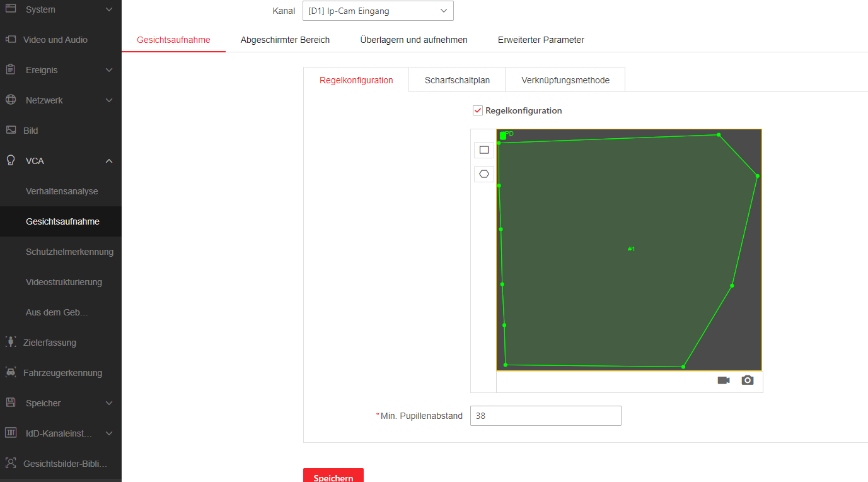
Task: Click the video record camera icon
Action: click(724, 380)
